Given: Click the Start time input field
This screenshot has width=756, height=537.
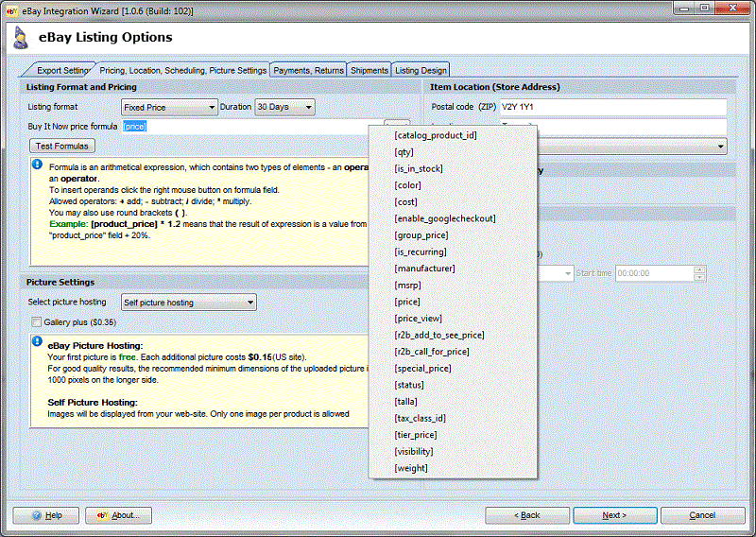Looking at the screenshot, I should (x=654, y=273).
